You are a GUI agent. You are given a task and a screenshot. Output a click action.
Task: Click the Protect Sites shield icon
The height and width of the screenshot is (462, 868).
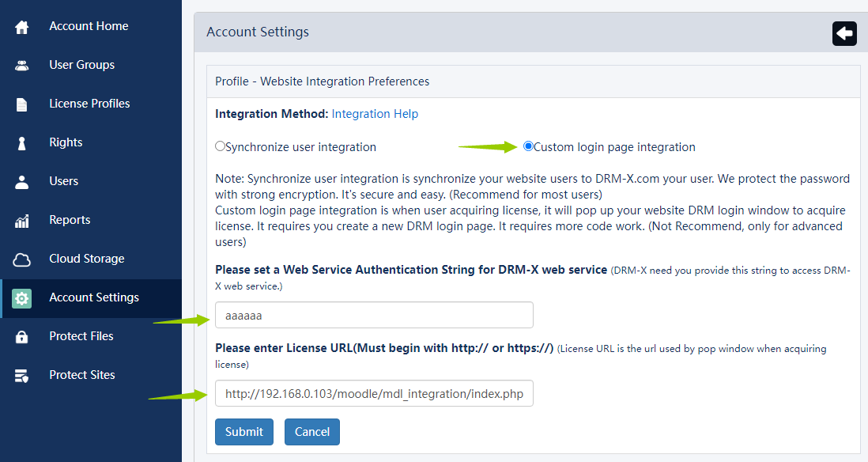[x=22, y=376]
